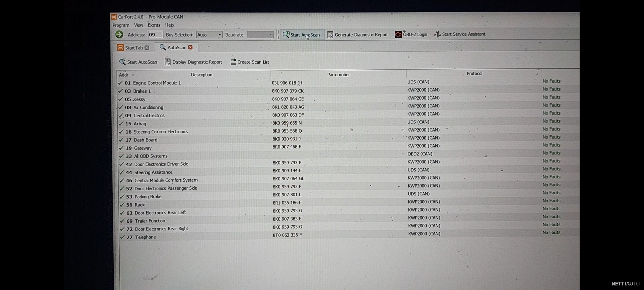This screenshot has height=290, width=644.
Task: Open the Baudrate dropdown
Action: point(270,35)
